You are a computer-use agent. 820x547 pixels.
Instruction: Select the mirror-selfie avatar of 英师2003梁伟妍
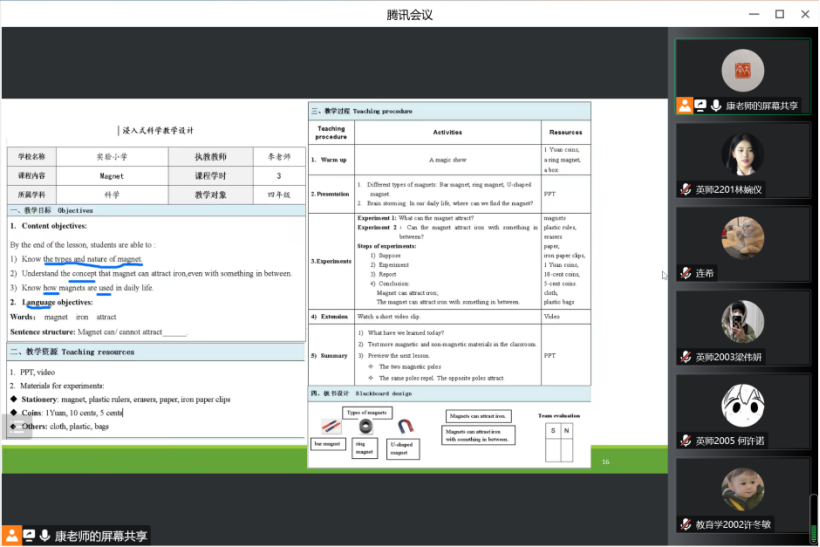(x=742, y=321)
